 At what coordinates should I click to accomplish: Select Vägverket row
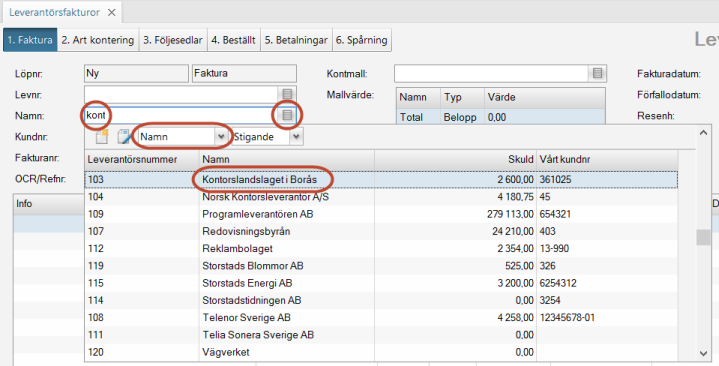tap(381, 352)
